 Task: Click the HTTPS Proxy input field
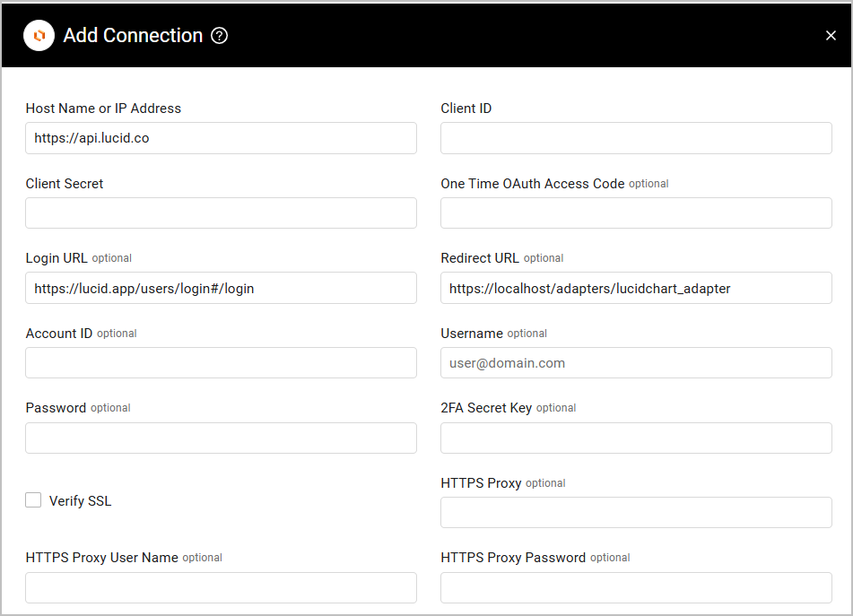pyautogui.click(x=636, y=513)
